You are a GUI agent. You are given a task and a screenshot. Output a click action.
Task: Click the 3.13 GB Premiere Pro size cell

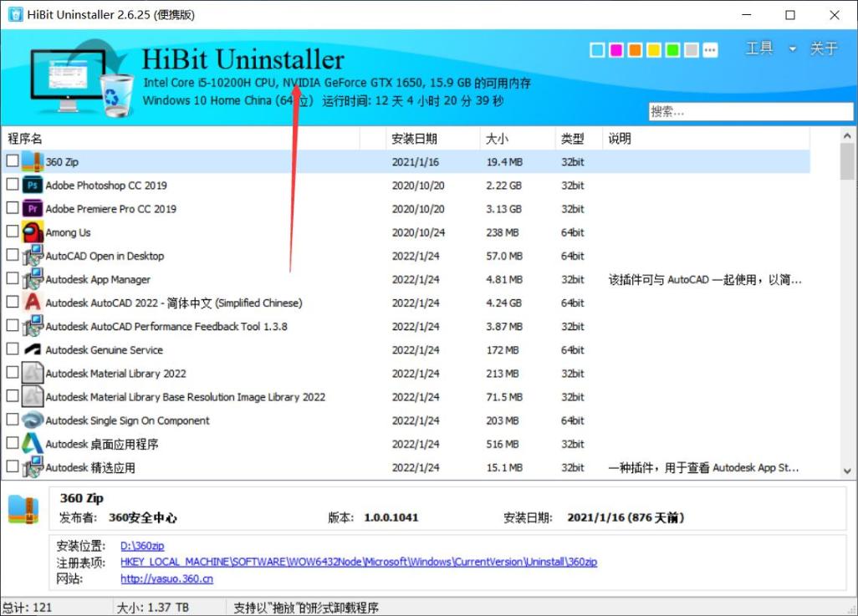pyautogui.click(x=503, y=209)
